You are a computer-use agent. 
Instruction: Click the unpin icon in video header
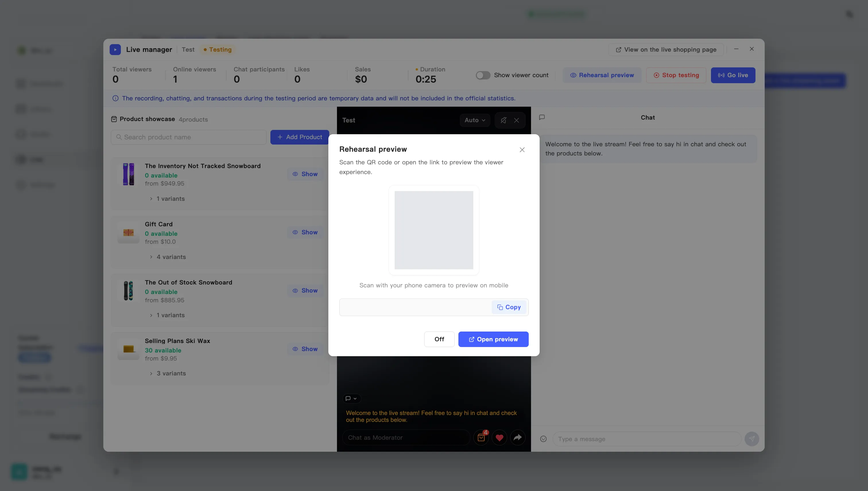(503, 120)
